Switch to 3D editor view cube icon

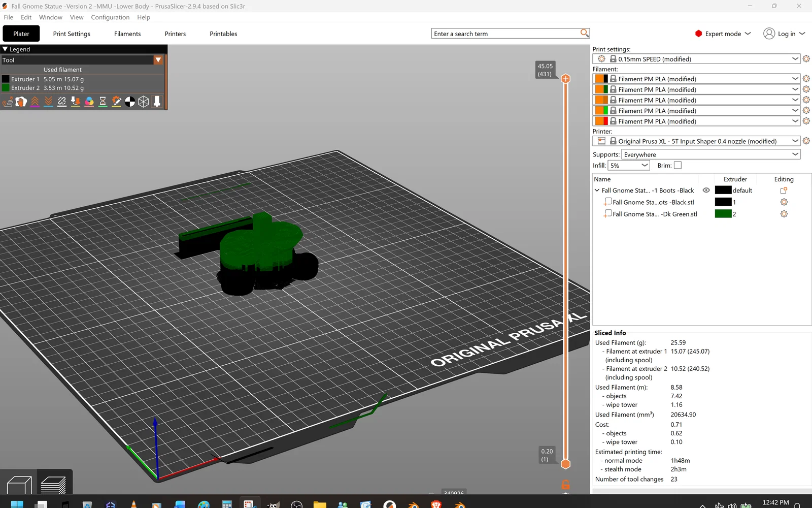point(19,484)
